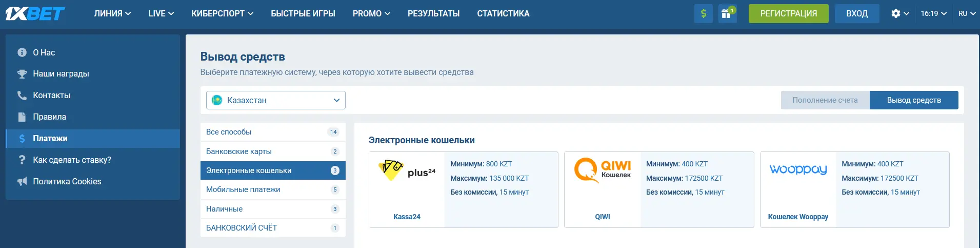Open the Казахстан country dropdown
Screen dimensions: 980x248
(276, 100)
